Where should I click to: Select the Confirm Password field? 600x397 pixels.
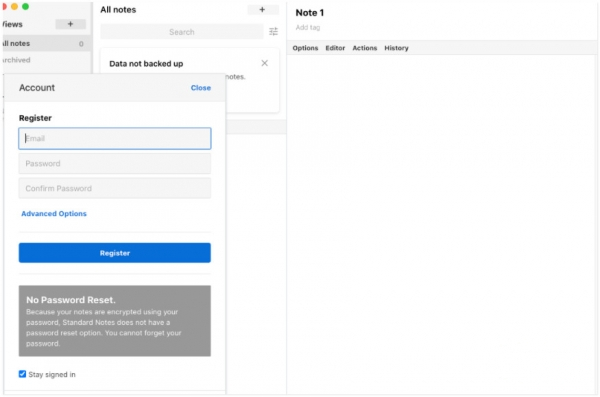point(115,188)
